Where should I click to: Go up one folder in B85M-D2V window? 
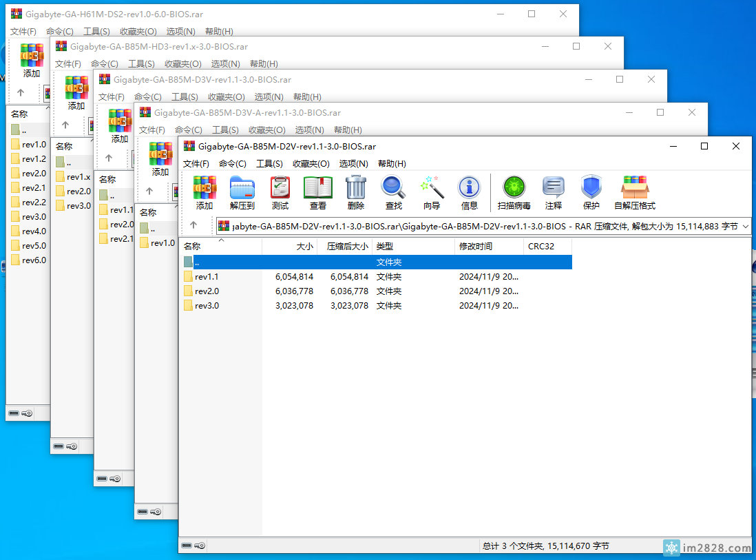[193, 225]
